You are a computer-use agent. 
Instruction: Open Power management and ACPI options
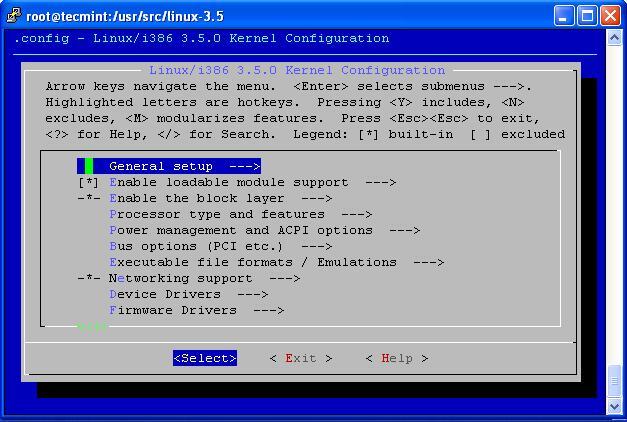click(x=265, y=230)
